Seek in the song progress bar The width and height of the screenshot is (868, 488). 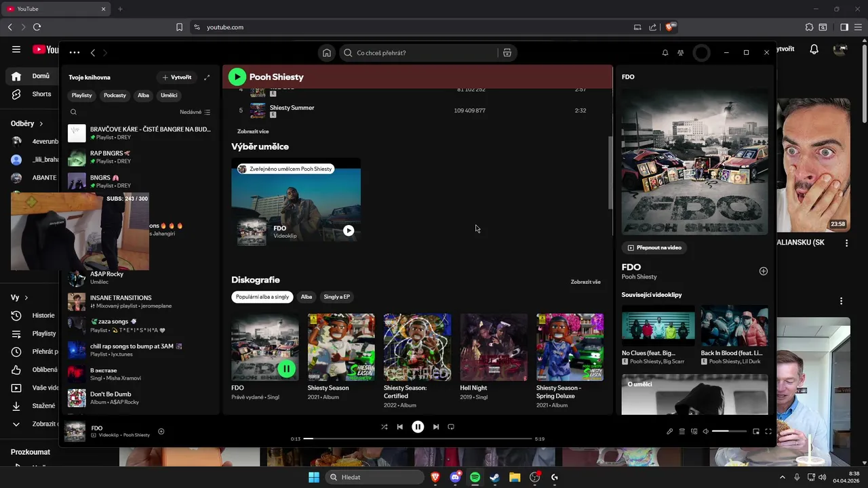point(417,439)
